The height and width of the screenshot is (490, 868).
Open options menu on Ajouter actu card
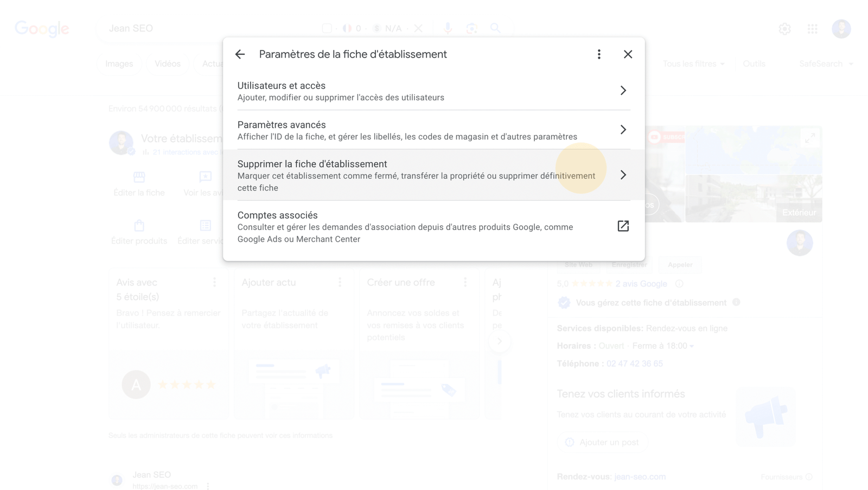coord(340,282)
